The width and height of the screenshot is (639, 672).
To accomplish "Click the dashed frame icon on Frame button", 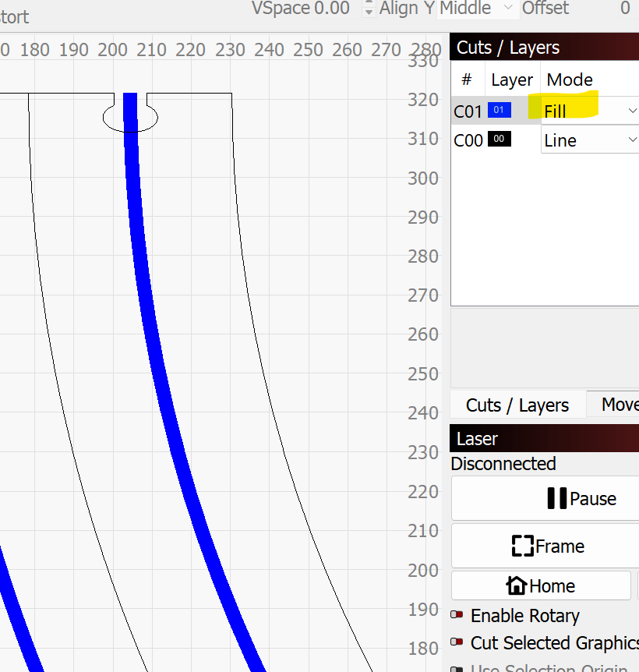I will click(523, 546).
